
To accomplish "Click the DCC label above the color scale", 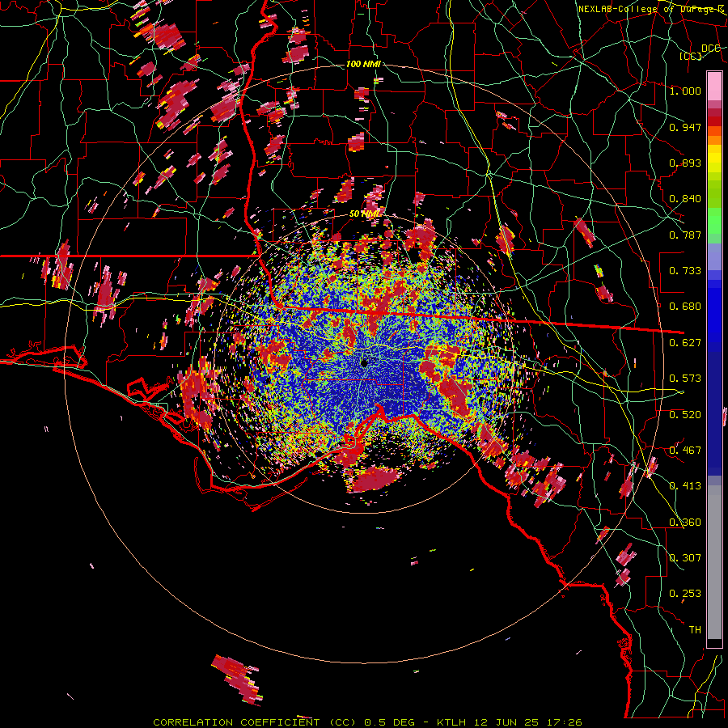I will 710,48.
